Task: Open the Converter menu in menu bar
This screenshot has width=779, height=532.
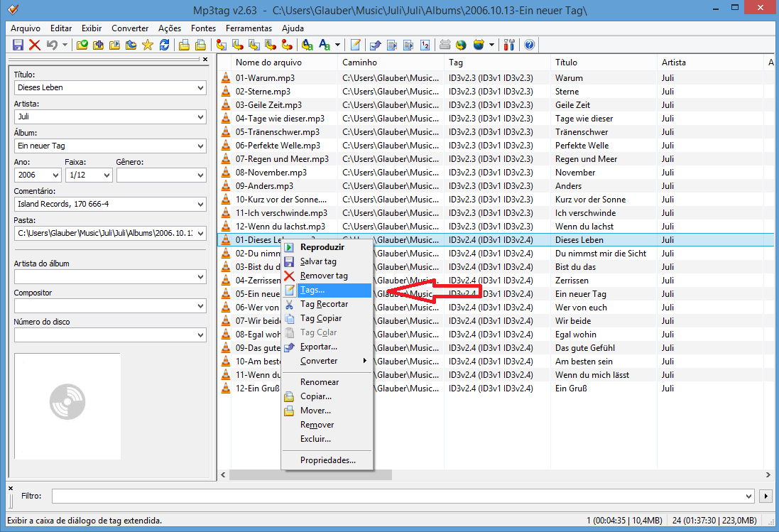Action: click(130, 28)
